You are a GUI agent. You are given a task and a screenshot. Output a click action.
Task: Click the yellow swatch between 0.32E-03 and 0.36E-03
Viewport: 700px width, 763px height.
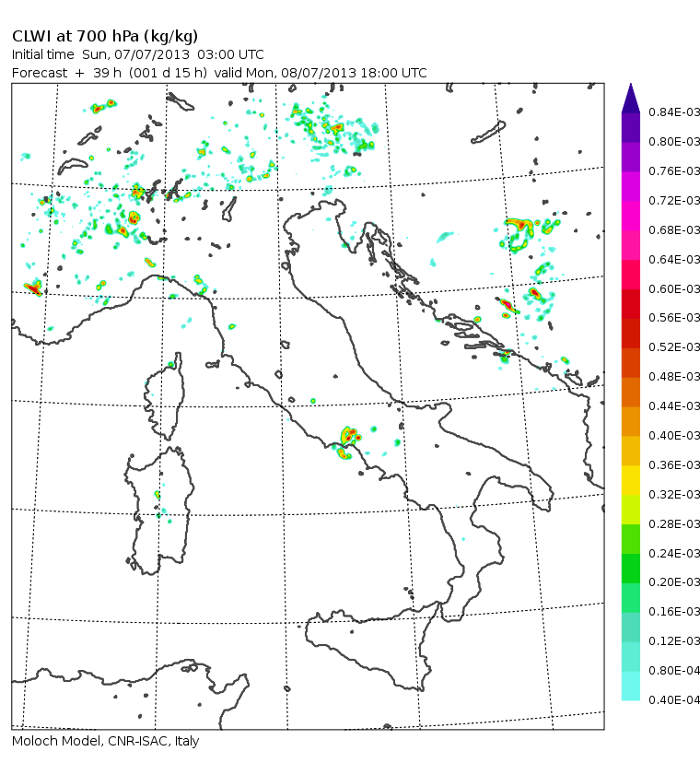point(630,480)
